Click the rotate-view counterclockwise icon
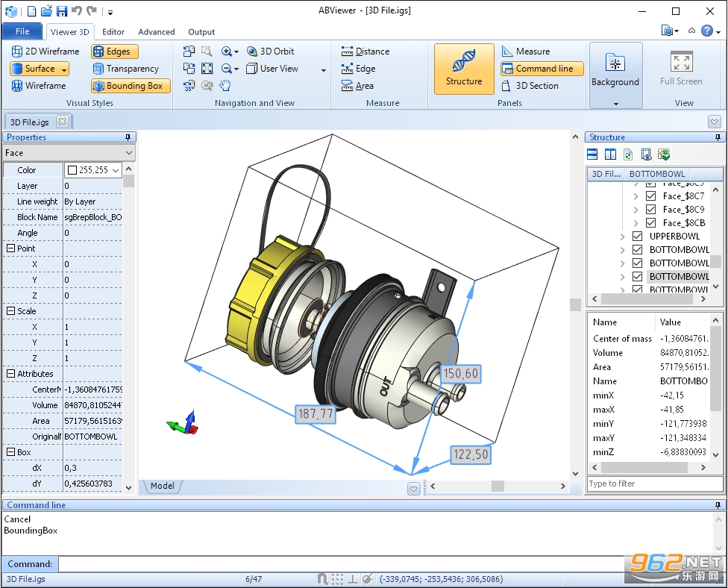Screen dimensions: 728x588 [189, 51]
